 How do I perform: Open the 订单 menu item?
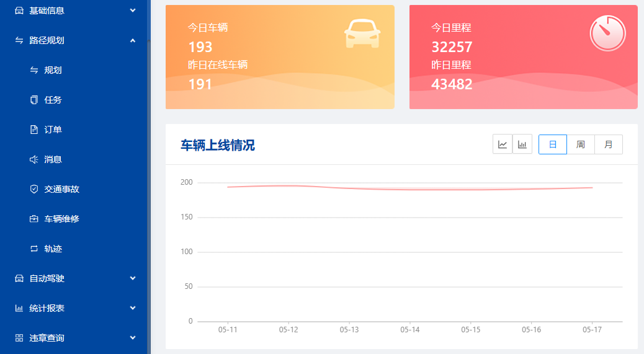pos(53,130)
